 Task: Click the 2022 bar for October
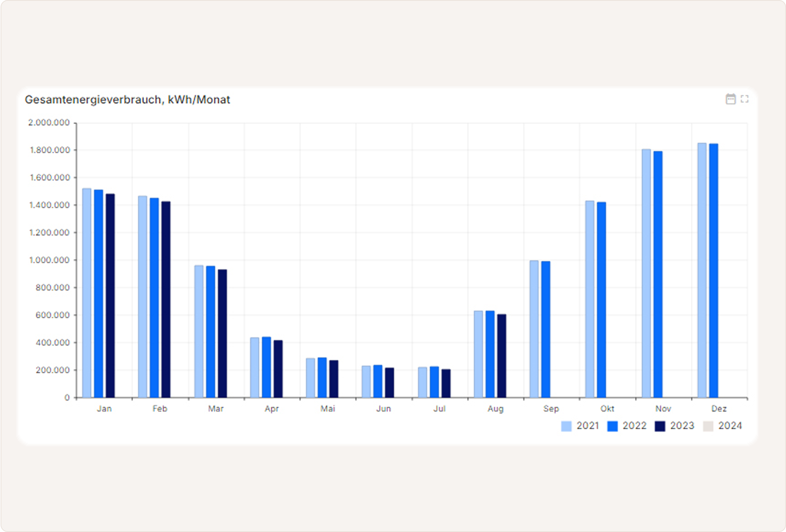pyautogui.click(x=601, y=300)
